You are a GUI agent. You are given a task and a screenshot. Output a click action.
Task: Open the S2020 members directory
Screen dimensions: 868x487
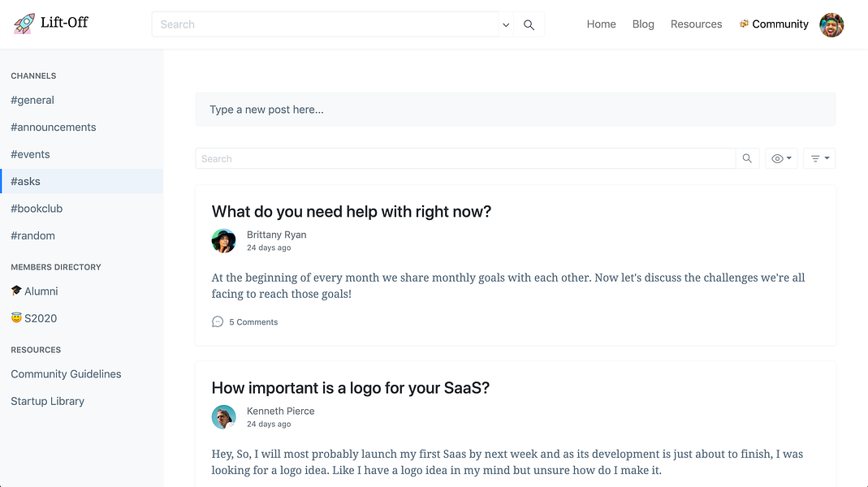coord(34,318)
